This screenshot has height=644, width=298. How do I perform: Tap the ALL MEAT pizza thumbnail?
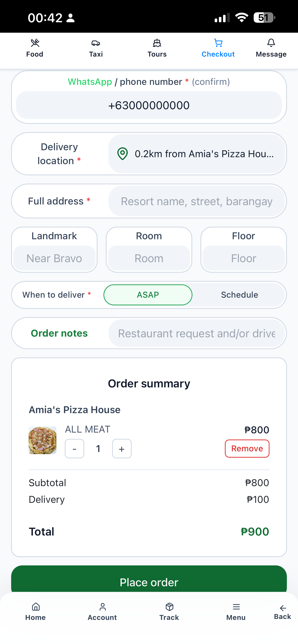coord(42,440)
